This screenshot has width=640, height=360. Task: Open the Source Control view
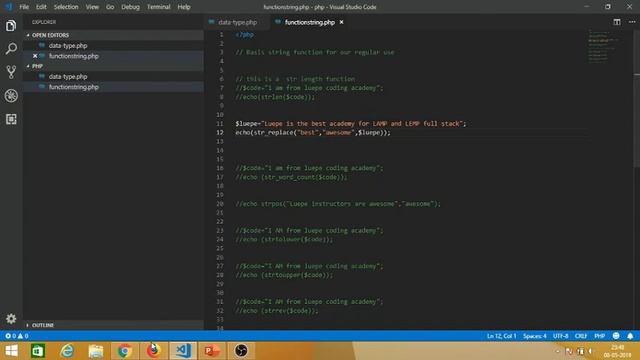pos(11,72)
